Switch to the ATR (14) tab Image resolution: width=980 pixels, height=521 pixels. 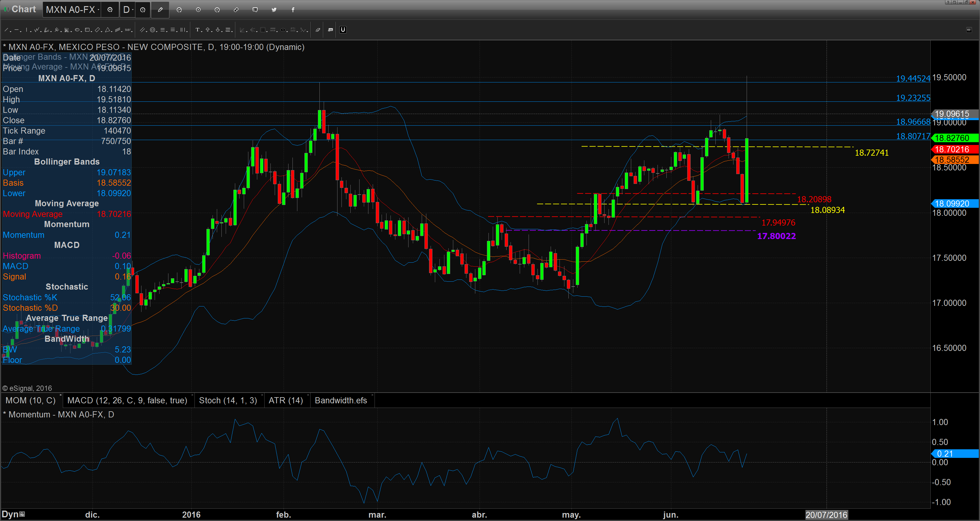(x=286, y=400)
